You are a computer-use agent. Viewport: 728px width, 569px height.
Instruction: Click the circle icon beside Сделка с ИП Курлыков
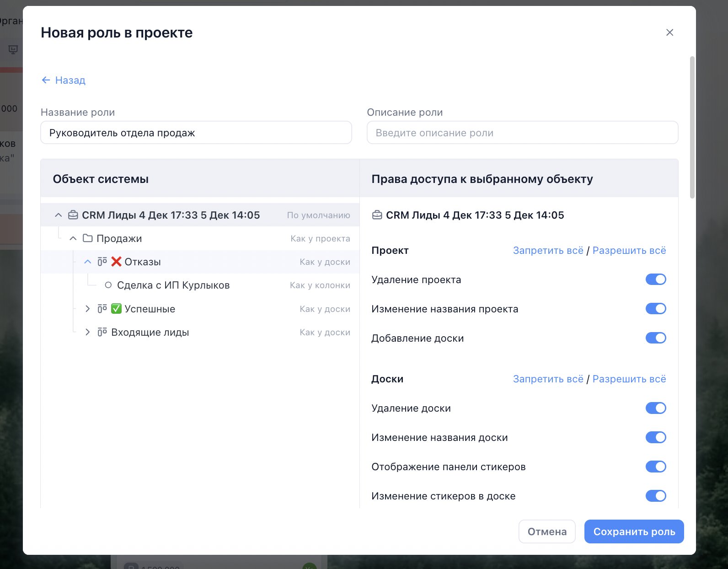(108, 285)
